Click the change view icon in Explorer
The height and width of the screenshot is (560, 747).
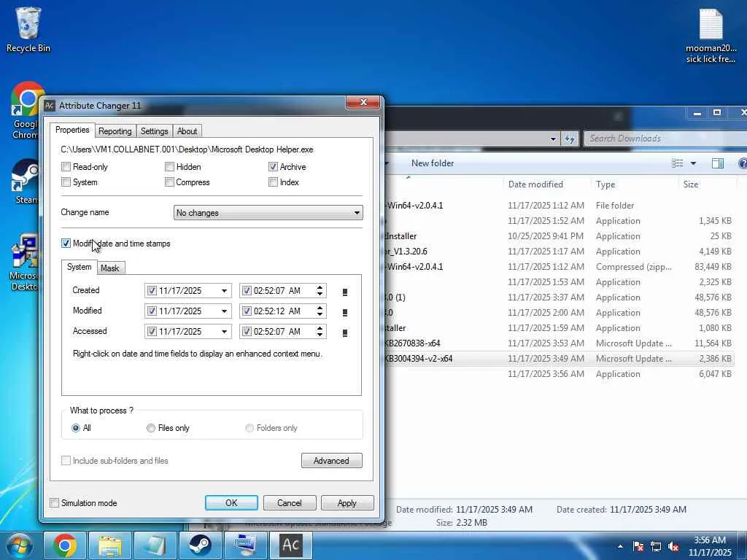click(x=677, y=163)
